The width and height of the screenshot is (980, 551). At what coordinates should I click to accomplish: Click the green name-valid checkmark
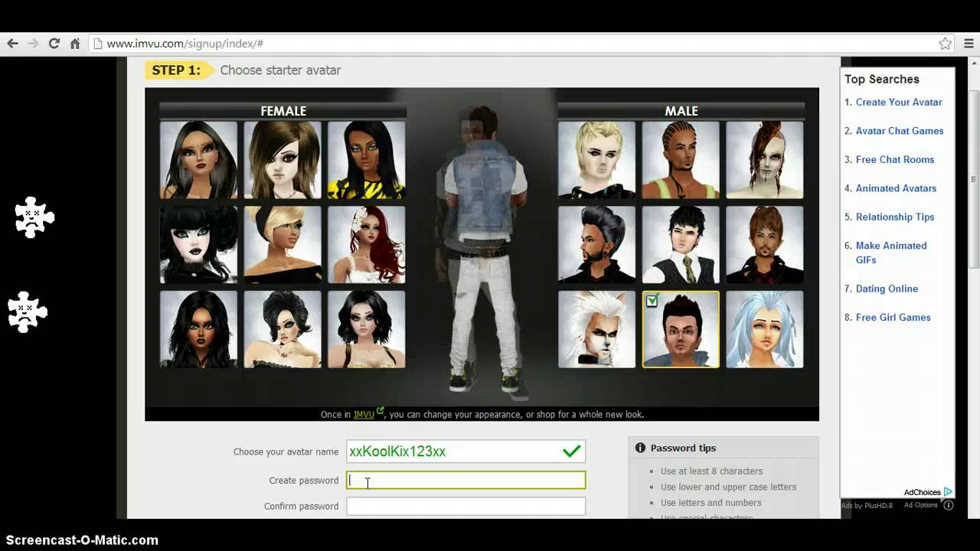click(x=571, y=452)
